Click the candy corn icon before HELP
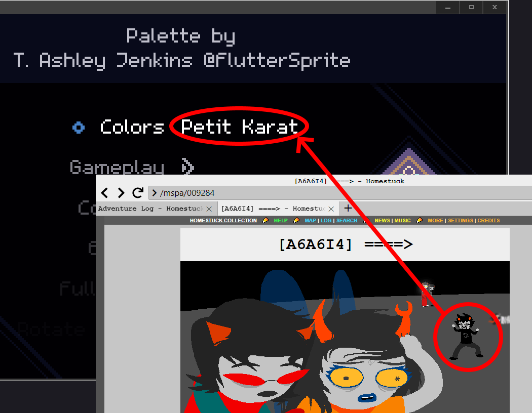This screenshot has width=532, height=413. 265,221
